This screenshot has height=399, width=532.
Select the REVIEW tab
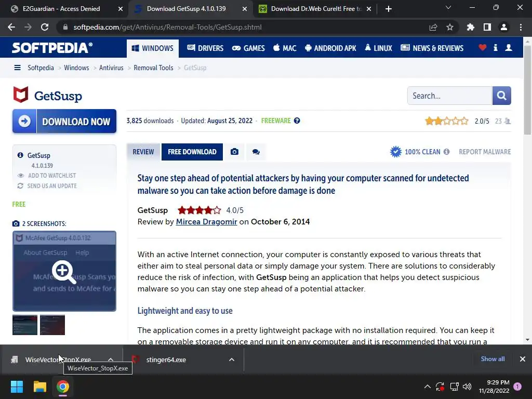pyautogui.click(x=143, y=152)
